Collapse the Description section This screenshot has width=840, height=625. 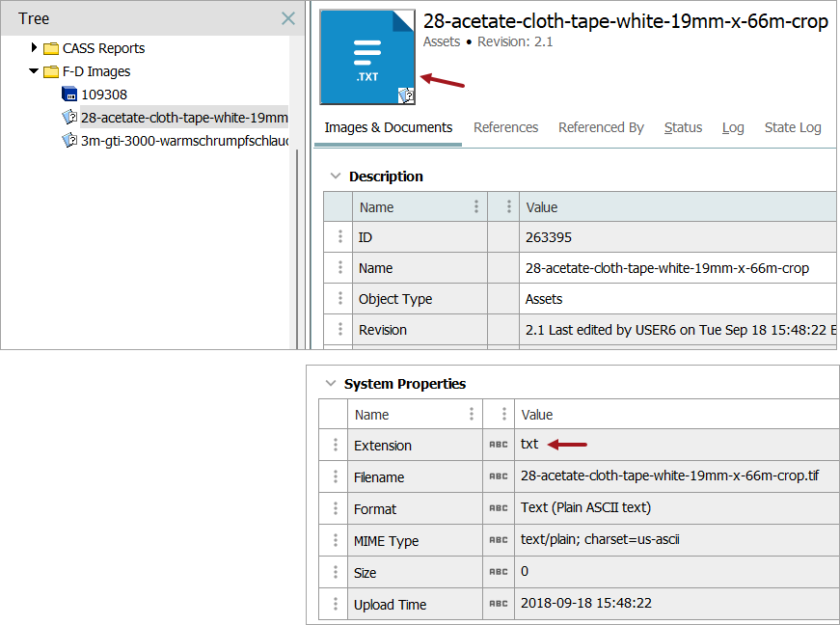click(x=335, y=177)
